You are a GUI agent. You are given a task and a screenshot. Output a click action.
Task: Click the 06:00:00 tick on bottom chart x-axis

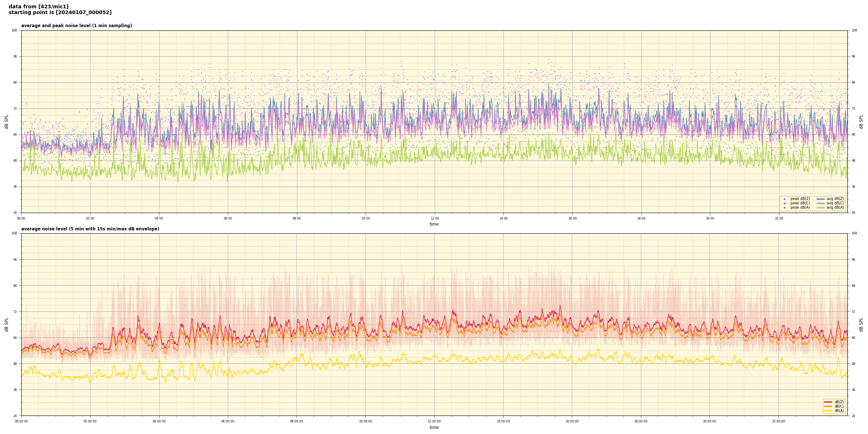coord(228,421)
